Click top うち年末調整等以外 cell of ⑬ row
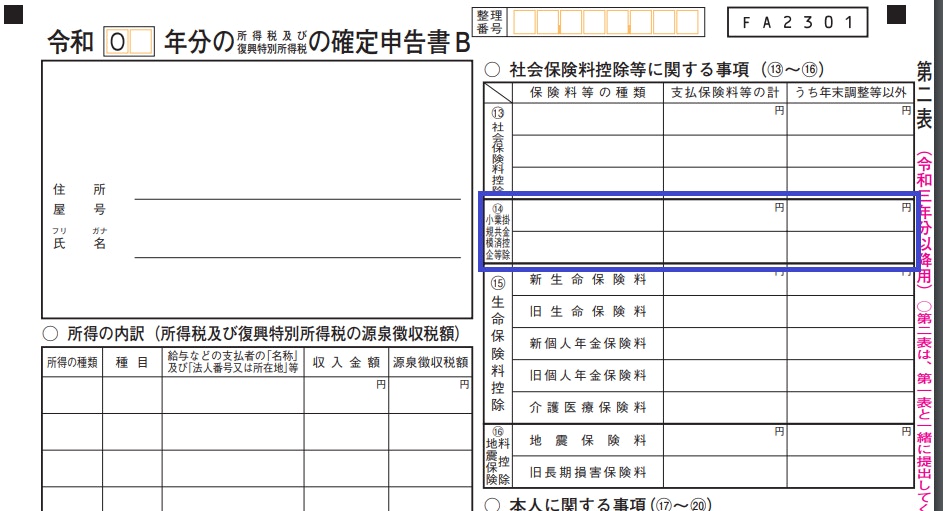The width and height of the screenshot is (943, 511). (x=850, y=119)
